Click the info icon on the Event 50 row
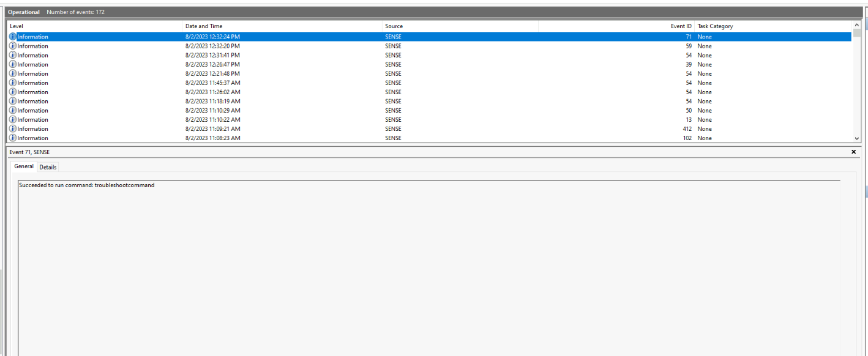Viewport: 868px width, 356px height. [x=12, y=110]
